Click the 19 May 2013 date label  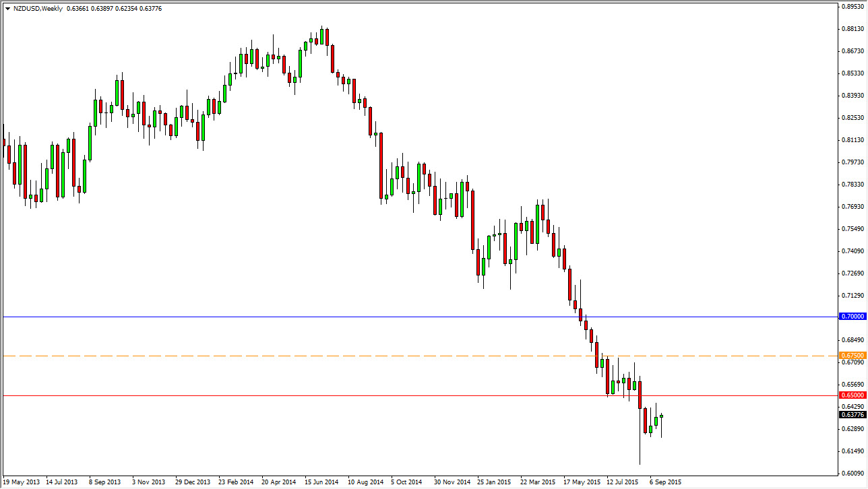pos(22,482)
